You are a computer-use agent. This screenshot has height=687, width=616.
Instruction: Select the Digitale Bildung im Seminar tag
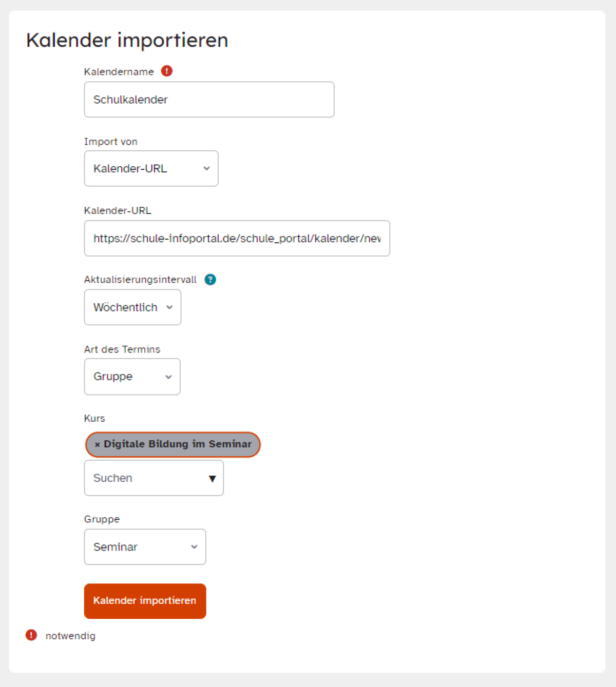173,444
